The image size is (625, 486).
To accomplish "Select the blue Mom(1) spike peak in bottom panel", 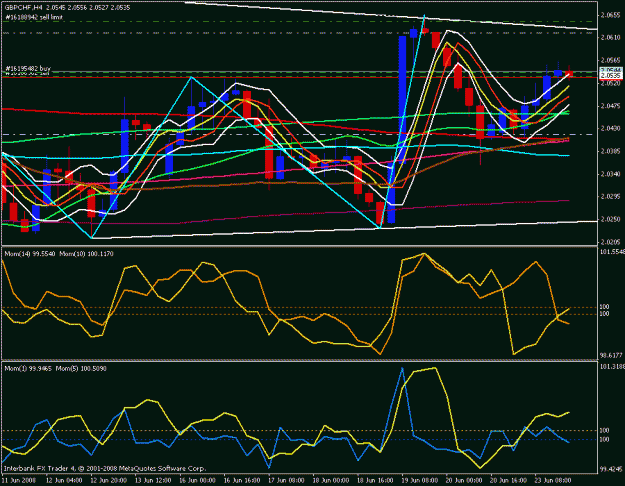I will tap(402, 369).
